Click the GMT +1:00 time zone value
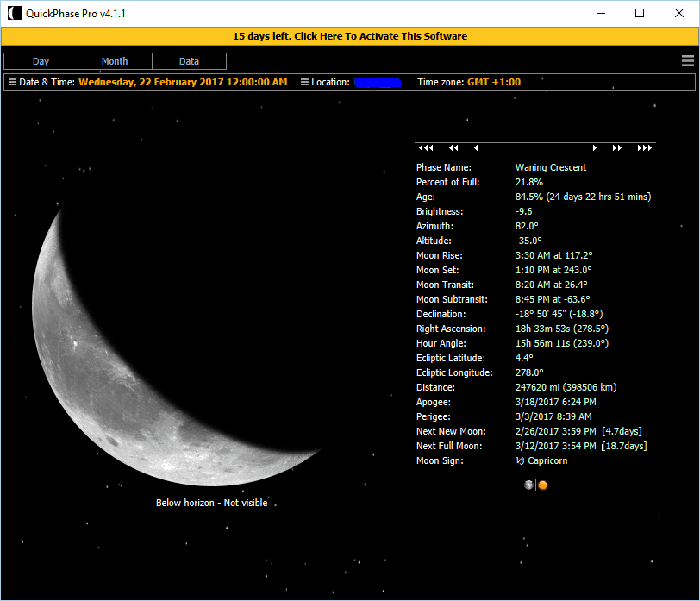This screenshot has width=700, height=601. (494, 83)
